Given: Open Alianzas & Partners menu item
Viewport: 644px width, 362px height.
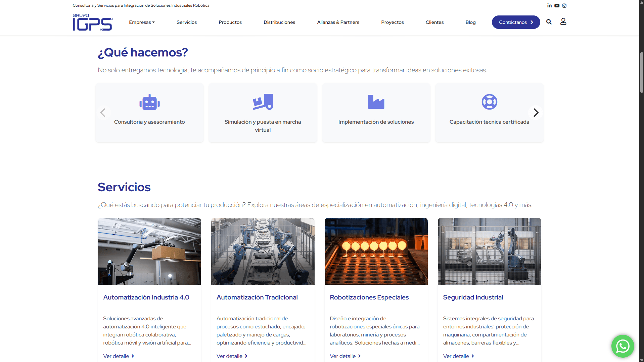Looking at the screenshot, I should (338, 22).
